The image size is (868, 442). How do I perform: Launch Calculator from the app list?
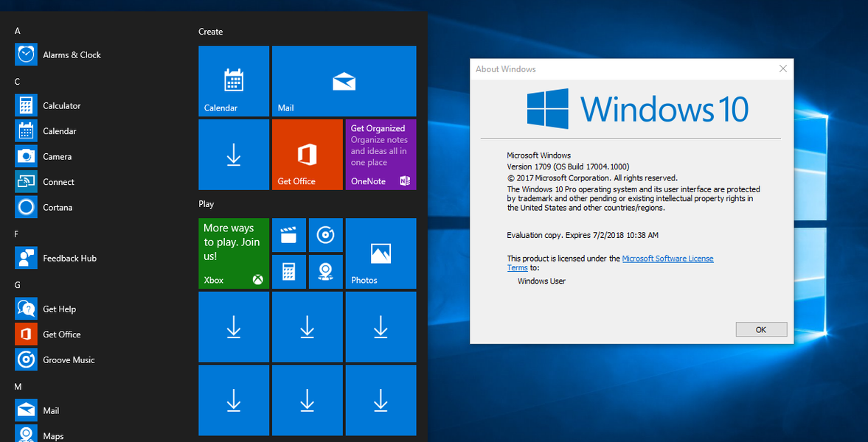click(48, 105)
